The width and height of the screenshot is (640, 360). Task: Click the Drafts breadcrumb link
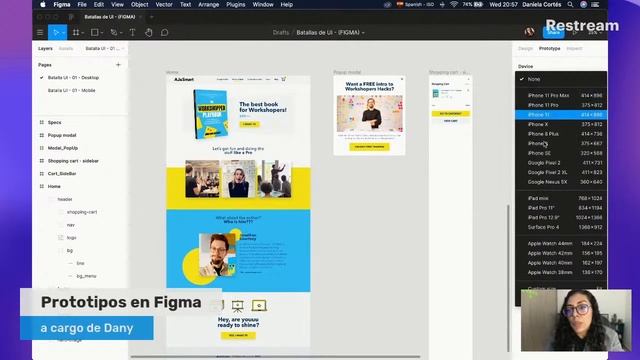[281, 32]
